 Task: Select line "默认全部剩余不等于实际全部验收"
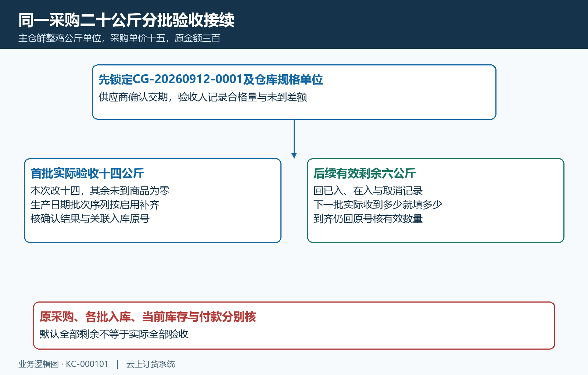tap(114, 334)
